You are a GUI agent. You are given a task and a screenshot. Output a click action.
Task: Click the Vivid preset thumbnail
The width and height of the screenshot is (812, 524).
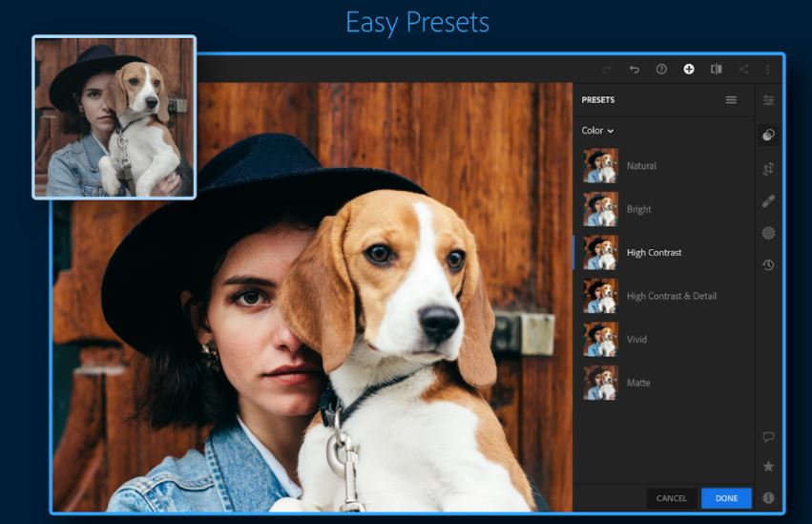[x=601, y=339]
